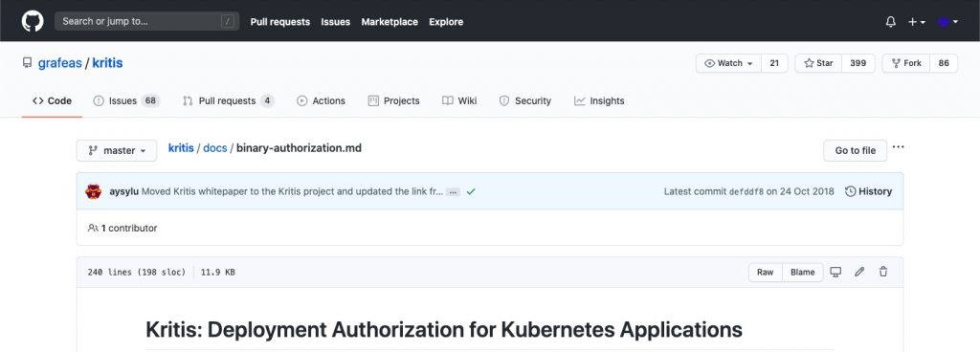Open the Insights tab
This screenshot has height=352, width=980.
click(x=599, y=100)
